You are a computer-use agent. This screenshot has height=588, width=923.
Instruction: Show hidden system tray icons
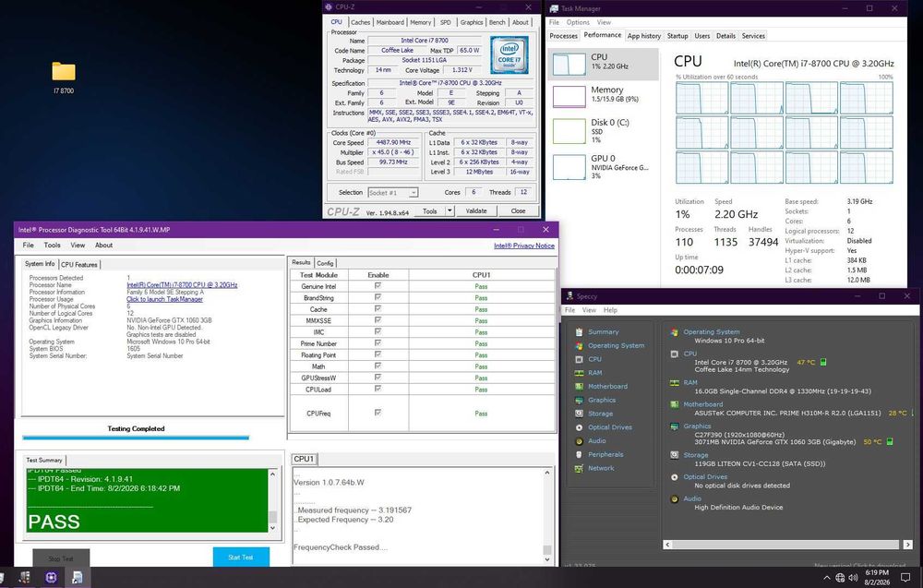click(x=826, y=578)
